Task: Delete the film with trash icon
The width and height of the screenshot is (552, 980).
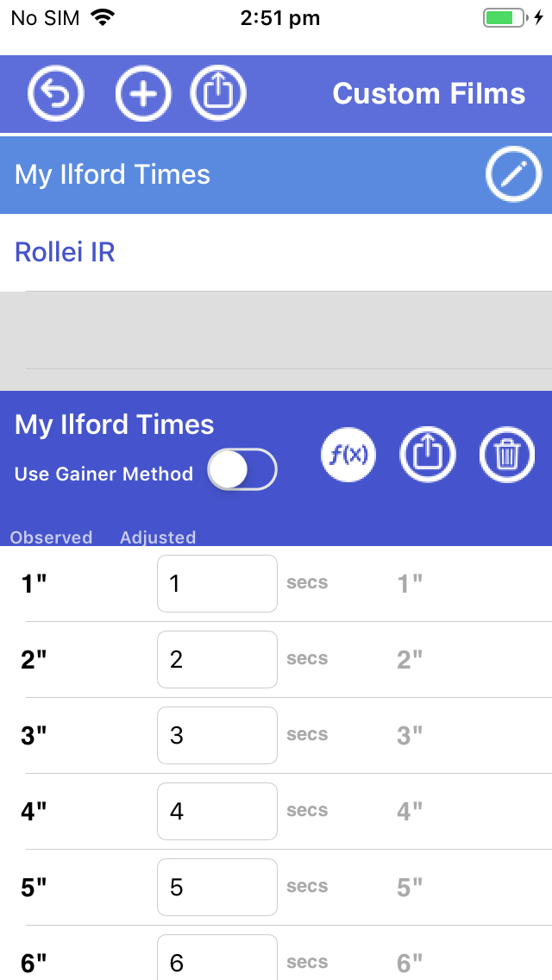Action: pyautogui.click(x=507, y=454)
